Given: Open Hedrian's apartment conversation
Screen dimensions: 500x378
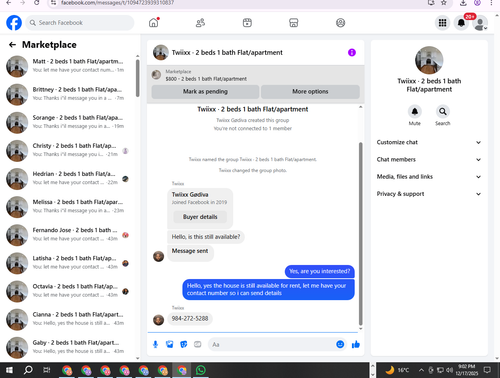Looking at the screenshot, I should [68, 179].
